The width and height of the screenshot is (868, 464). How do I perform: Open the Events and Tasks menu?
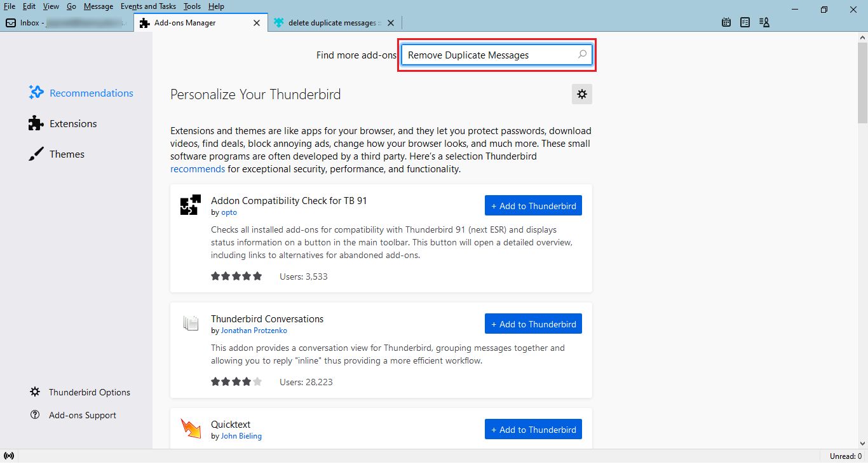(x=148, y=6)
